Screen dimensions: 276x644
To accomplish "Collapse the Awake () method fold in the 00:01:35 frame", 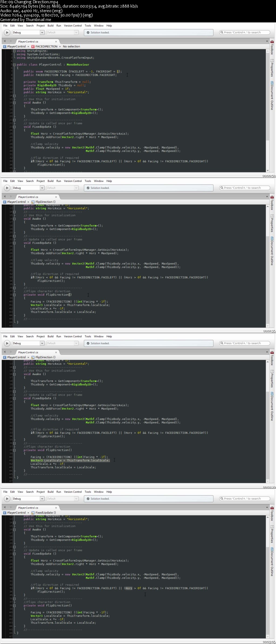I will pyautogui.click(x=14, y=219).
